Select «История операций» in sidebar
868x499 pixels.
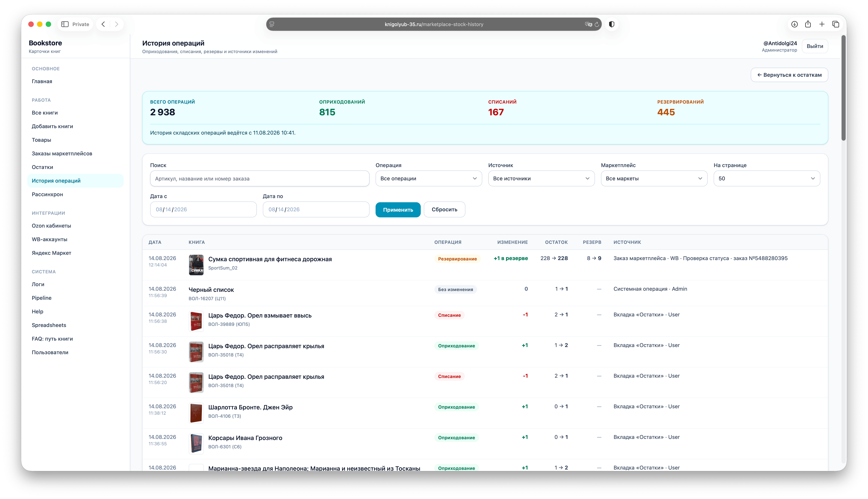coord(75,181)
